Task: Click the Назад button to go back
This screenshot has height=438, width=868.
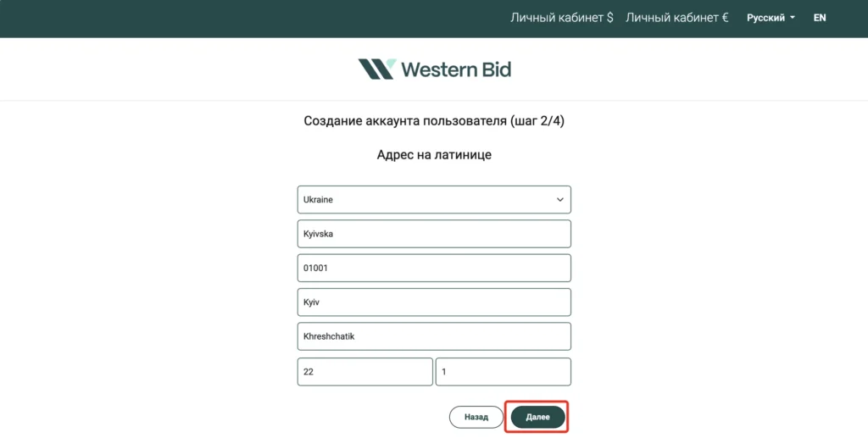Action: pos(476,417)
